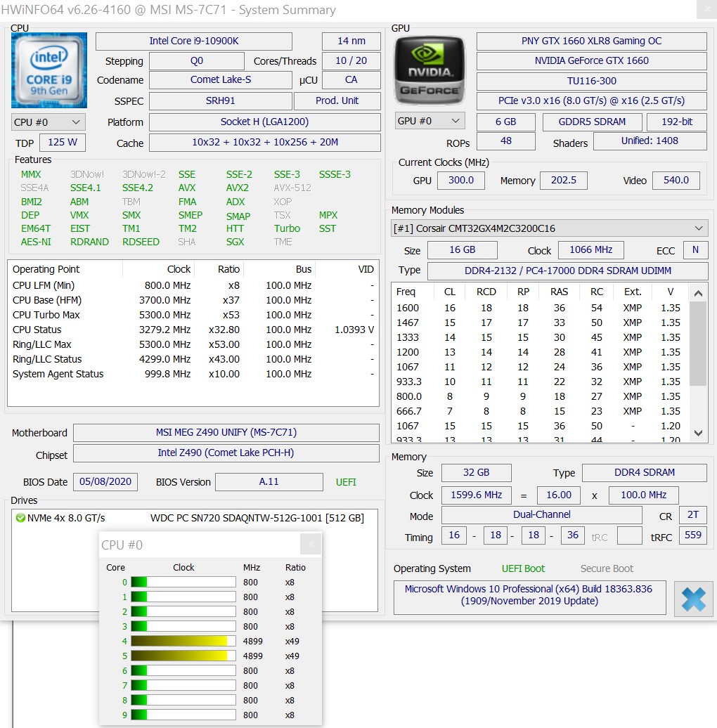Click the PCIe v3.0 x16 link field

pos(592,100)
